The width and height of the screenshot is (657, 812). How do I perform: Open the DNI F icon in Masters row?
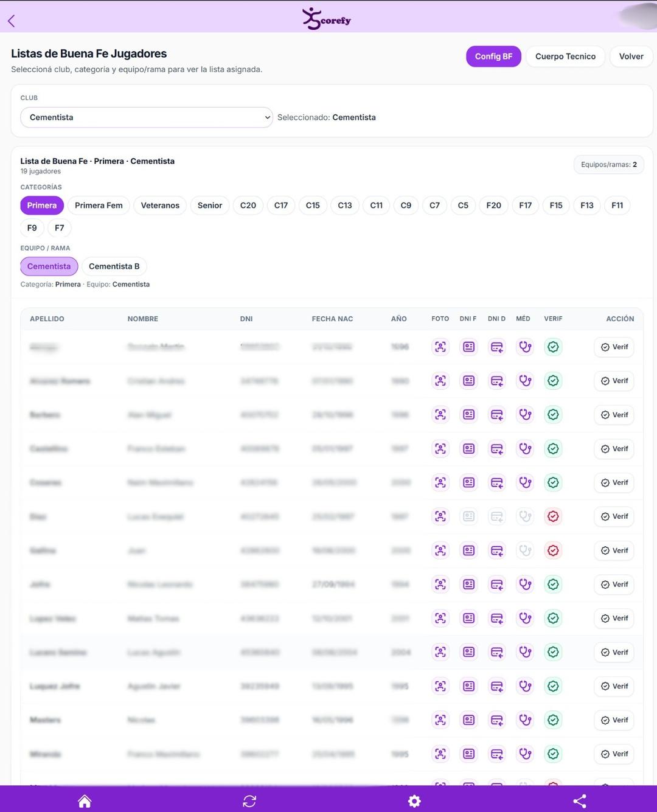(468, 720)
